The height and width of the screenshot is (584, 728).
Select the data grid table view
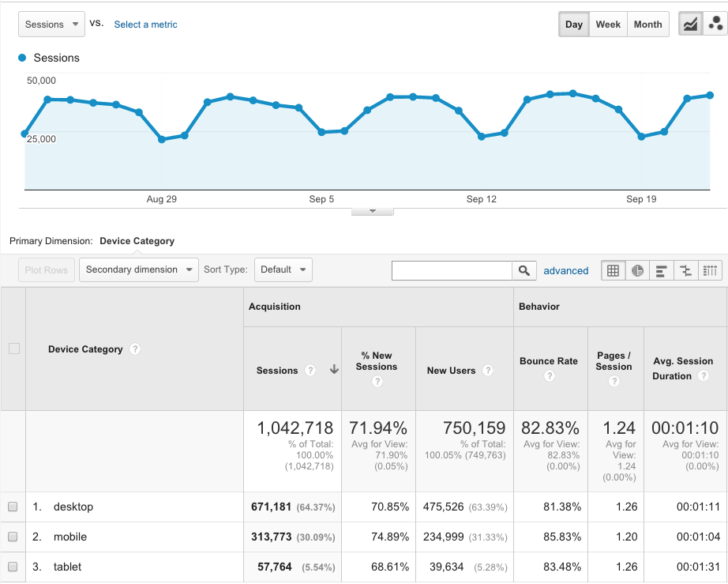click(613, 270)
